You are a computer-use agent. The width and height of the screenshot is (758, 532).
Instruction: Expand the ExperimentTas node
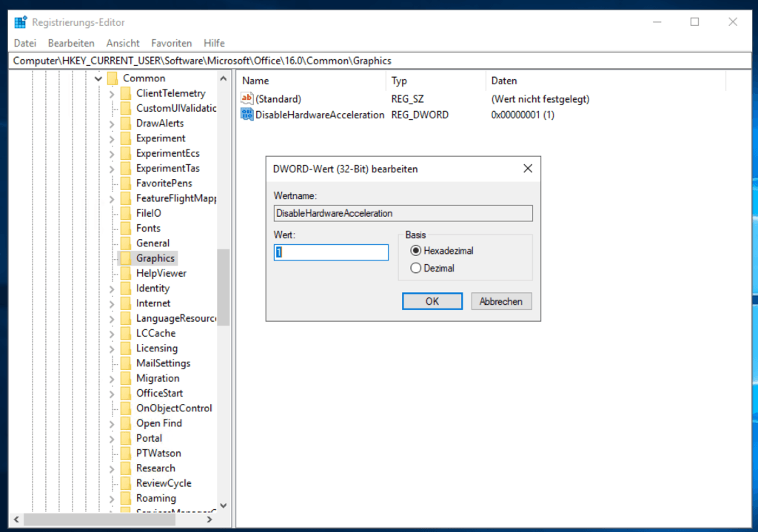[x=112, y=169]
